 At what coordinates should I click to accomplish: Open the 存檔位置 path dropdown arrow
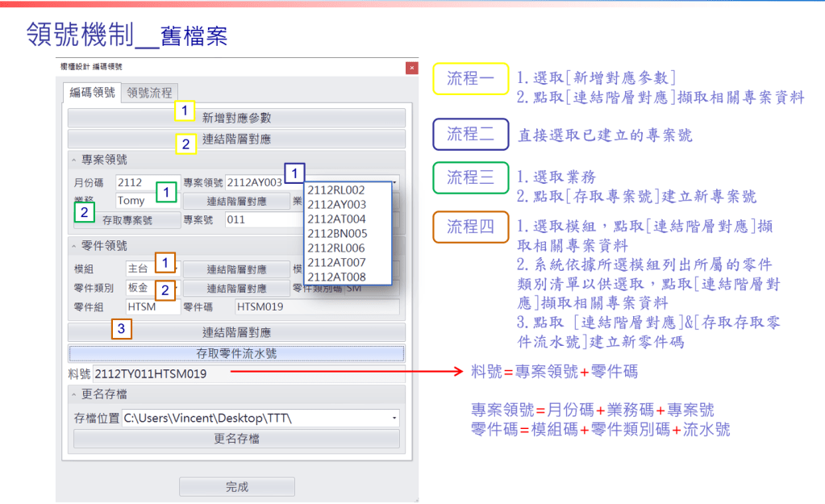click(x=394, y=419)
